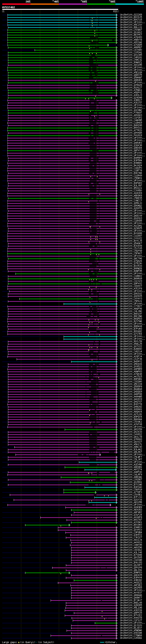Select the UniRef100_C1MSA1 label
The width and height of the screenshot is (146, 644).
point(131,53)
